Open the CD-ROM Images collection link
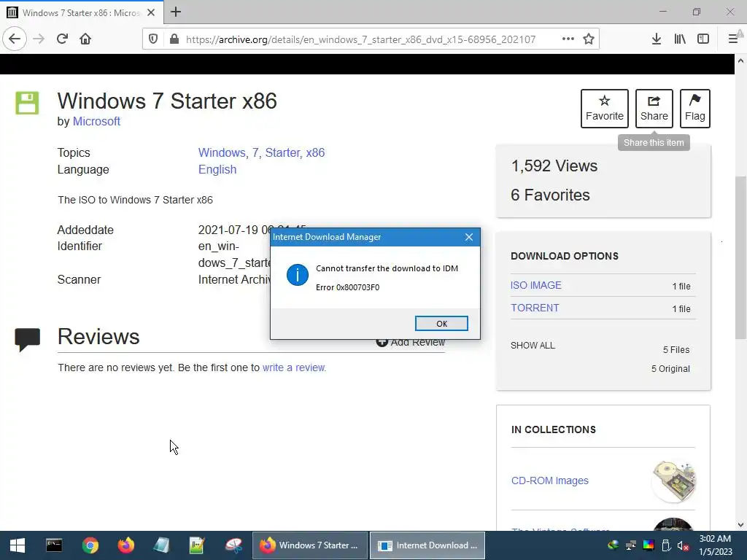This screenshot has height=560, width=747. point(550,481)
